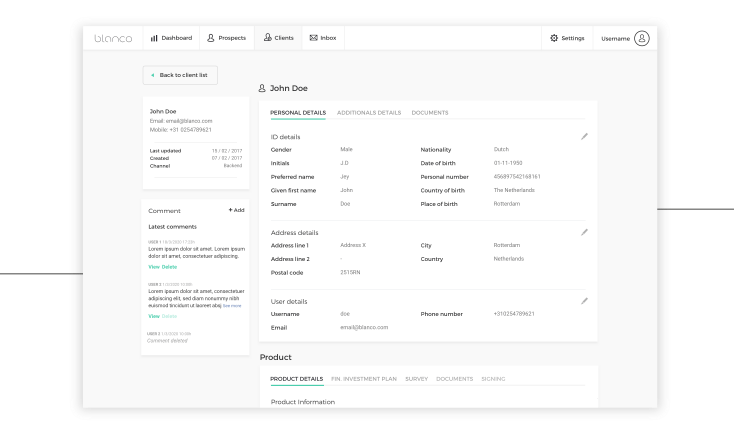This screenshot has width=734, height=428.
Task: Click the pencil icon for User details
Action: (584, 301)
